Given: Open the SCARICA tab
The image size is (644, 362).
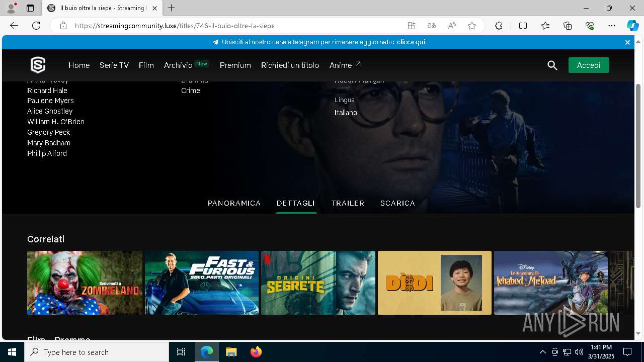Looking at the screenshot, I should 397,203.
